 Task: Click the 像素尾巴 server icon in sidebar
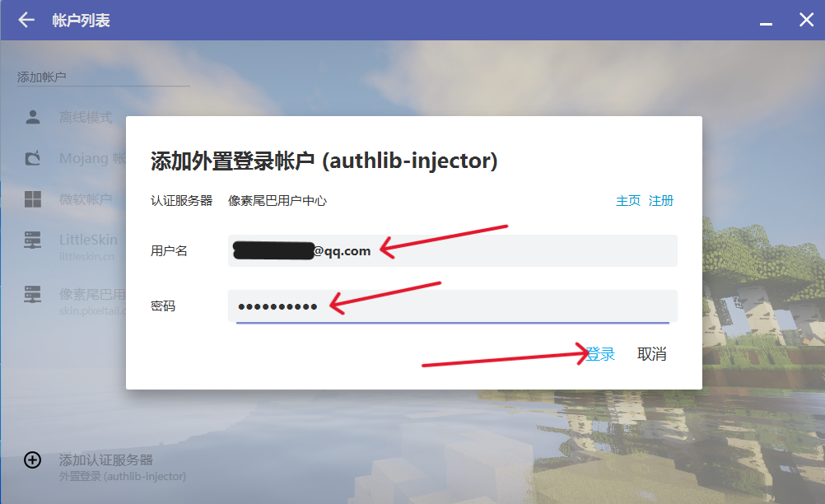33,294
